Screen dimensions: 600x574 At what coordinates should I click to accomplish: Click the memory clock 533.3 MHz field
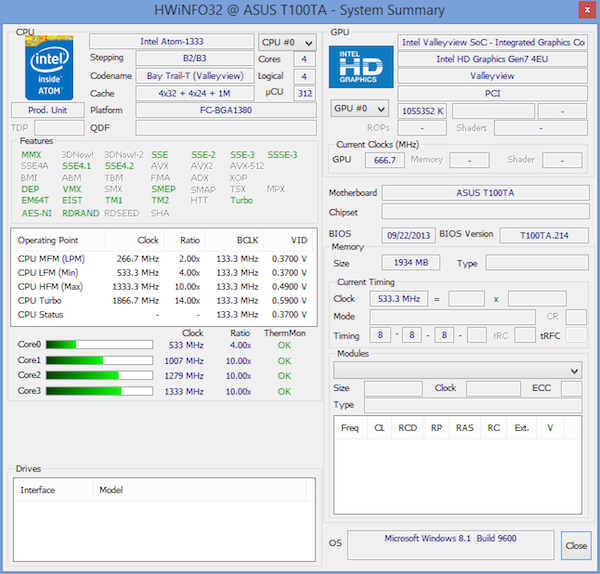click(x=399, y=298)
